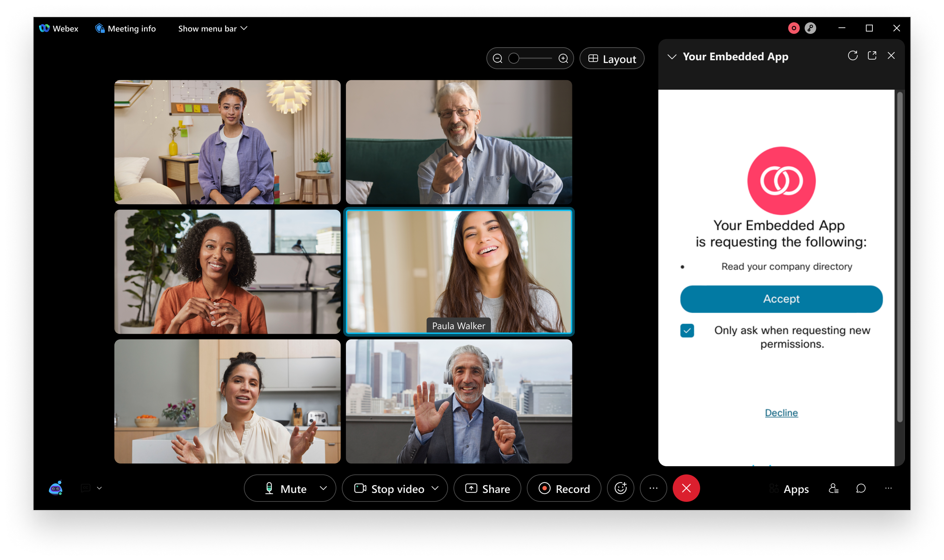Toggle the closed captions icon
The height and width of the screenshot is (560, 944).
tap(86, 488)
